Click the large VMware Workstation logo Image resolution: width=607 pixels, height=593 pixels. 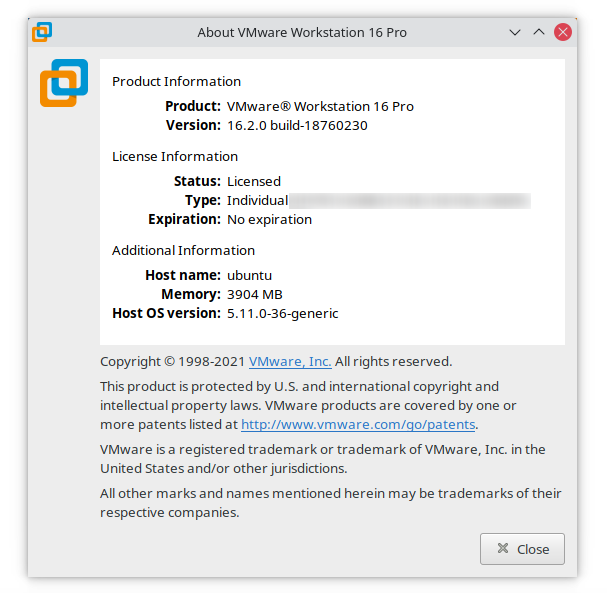[x=64, y=83]
